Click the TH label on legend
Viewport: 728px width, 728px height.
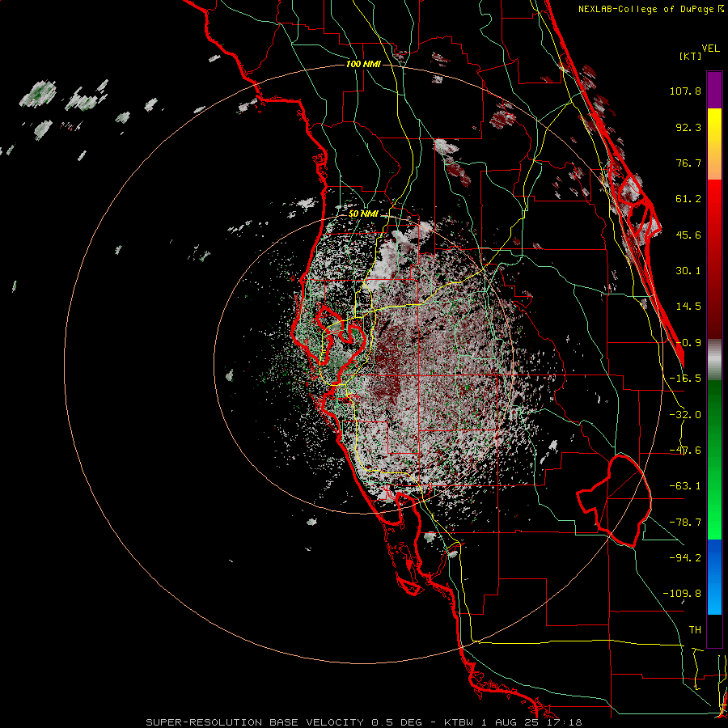[695, 630]
